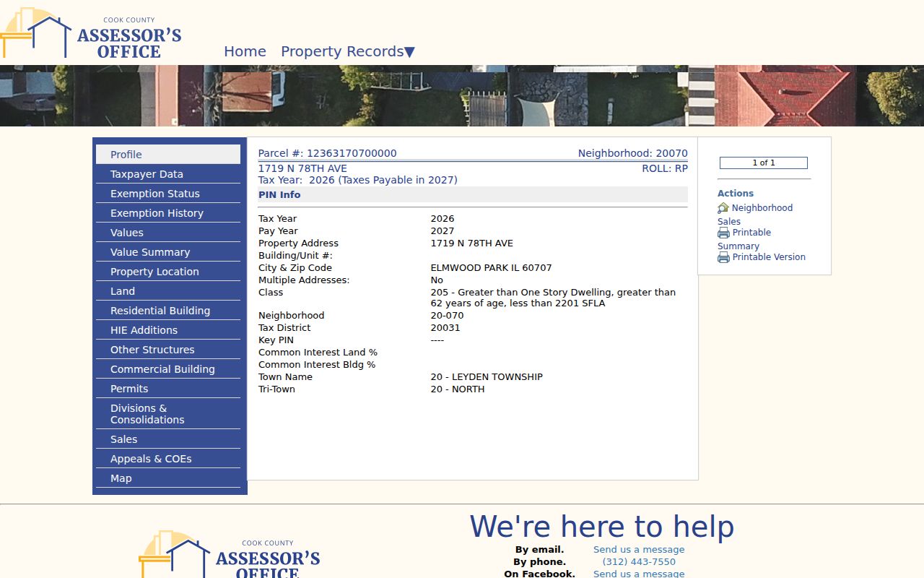Click the Neighborhood: 20070 header text
This screenshot has width=924, height=578.
pos(633,153)
